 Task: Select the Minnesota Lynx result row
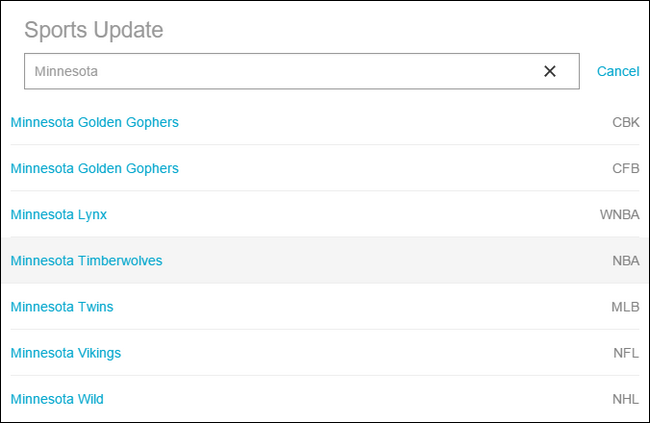click(x=350, y=214)
